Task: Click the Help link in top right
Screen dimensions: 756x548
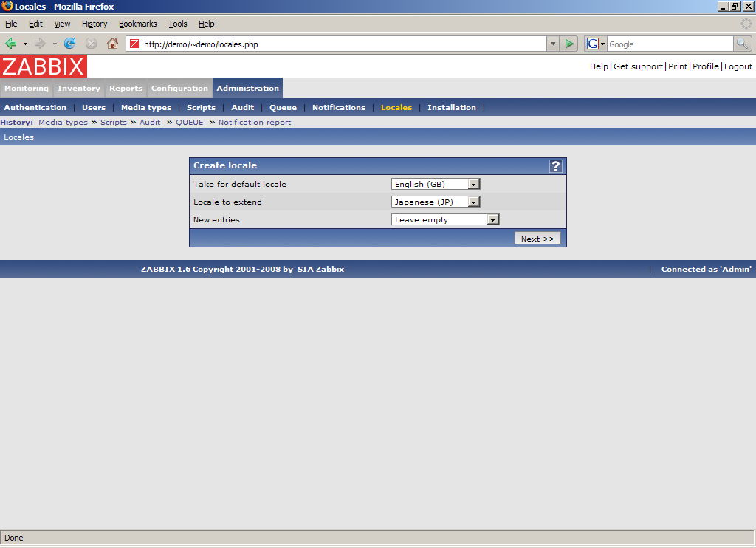Action: 599,66
